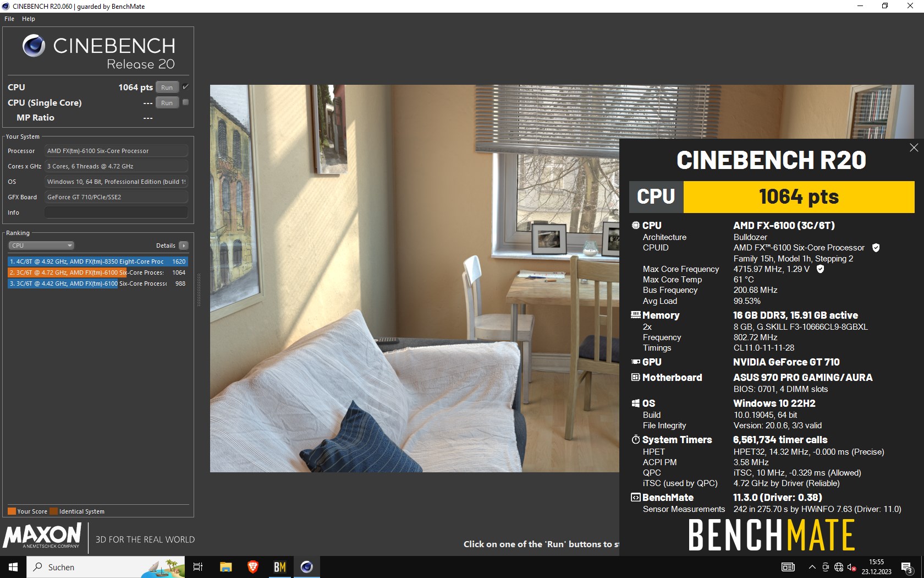Click the Max Core Frequency shield icon
The height and width of the screenshot is (578, 924).
pyautogui.click(x=820, y=269)
